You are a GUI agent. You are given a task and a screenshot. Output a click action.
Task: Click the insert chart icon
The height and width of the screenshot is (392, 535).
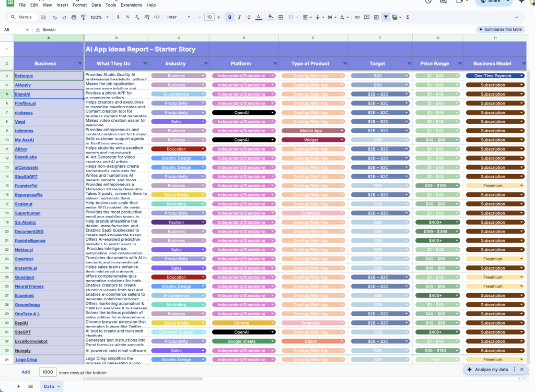click(376, 17)
